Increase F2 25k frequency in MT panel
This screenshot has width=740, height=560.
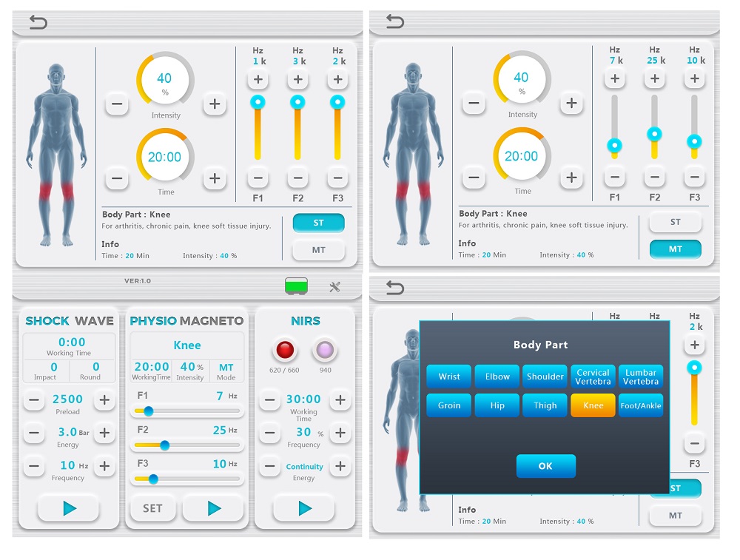click(x=655, y=78)
